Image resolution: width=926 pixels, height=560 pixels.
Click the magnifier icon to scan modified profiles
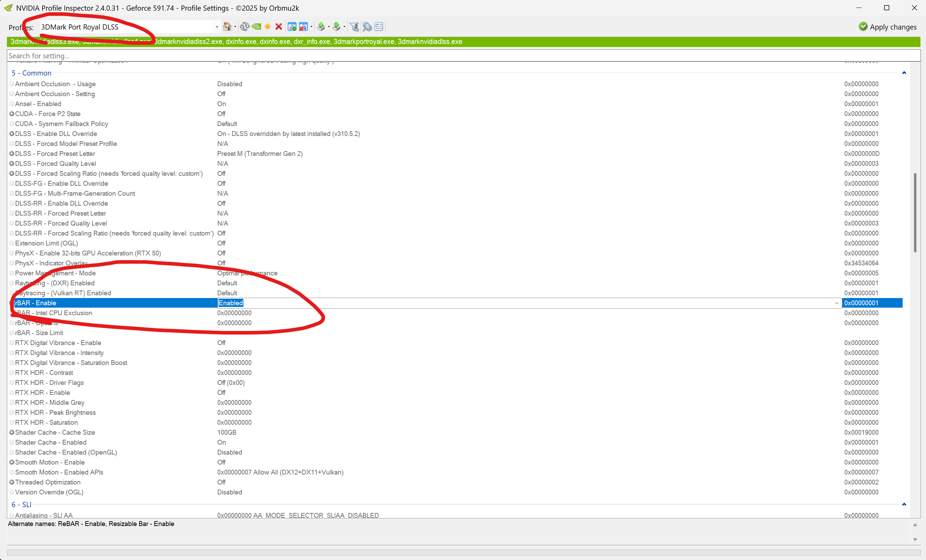(367, 27)
